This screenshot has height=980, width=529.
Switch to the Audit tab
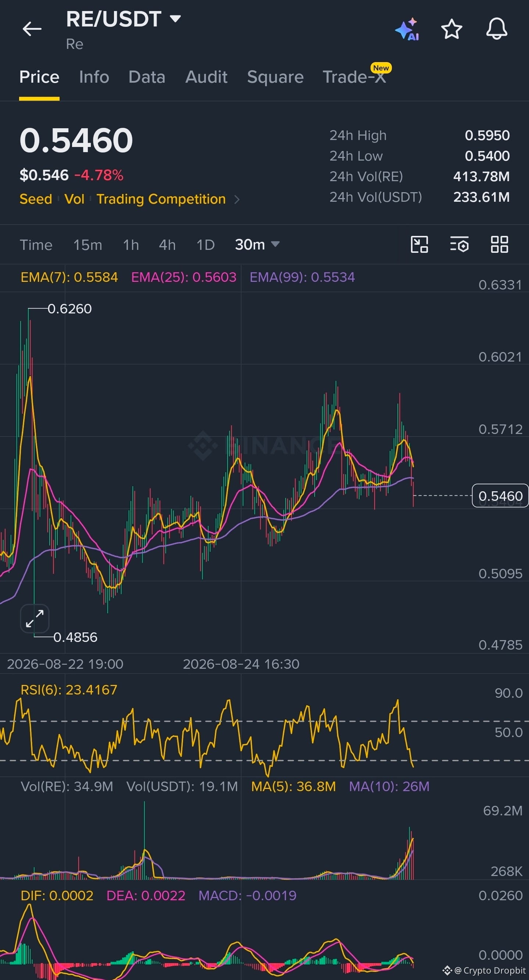(x=206, y=77)
